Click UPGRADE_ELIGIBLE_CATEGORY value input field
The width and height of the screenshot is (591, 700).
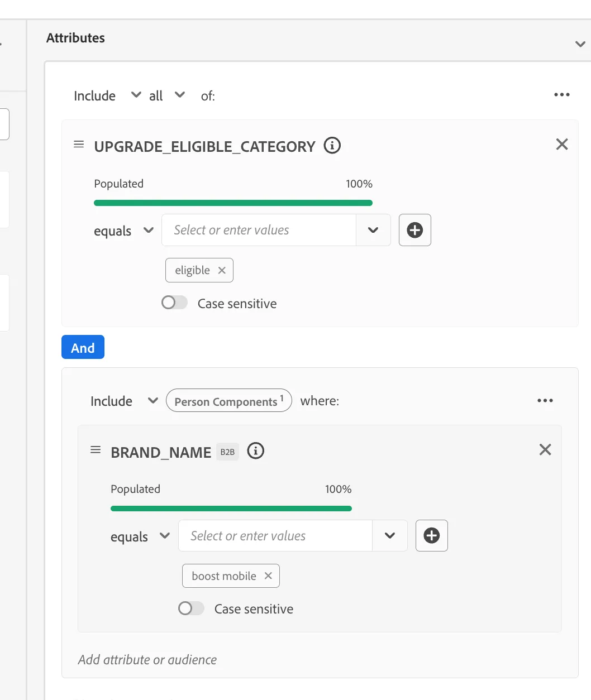(259, 230)
